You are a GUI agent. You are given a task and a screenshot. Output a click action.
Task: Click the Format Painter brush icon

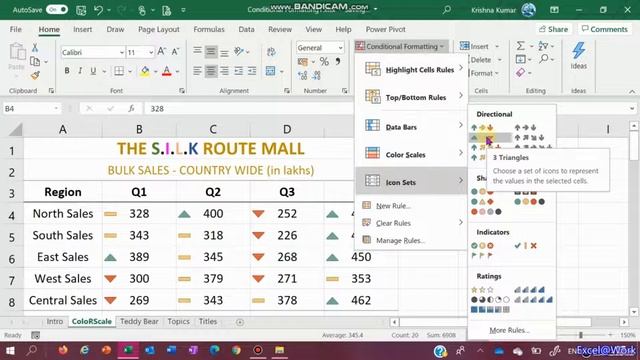point(35,75)
